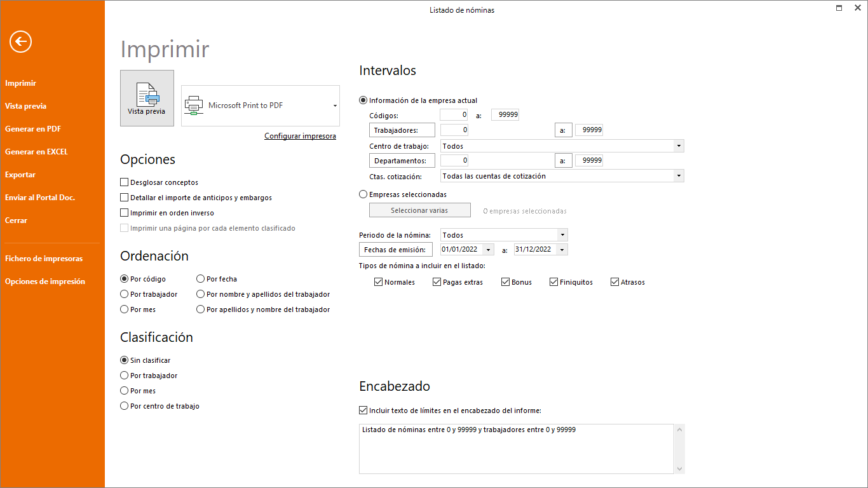
Task: Select Sin clasificar classification
Action: 125,360
